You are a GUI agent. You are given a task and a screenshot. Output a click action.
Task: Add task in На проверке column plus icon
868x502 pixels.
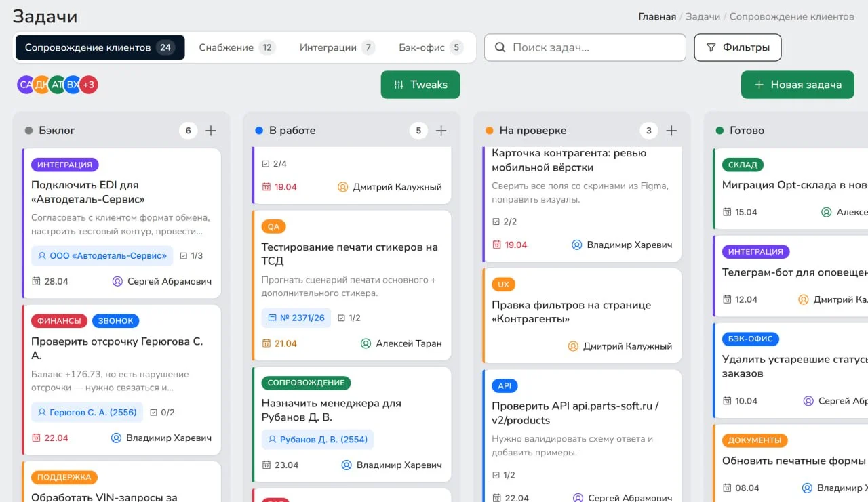[671, 131]
